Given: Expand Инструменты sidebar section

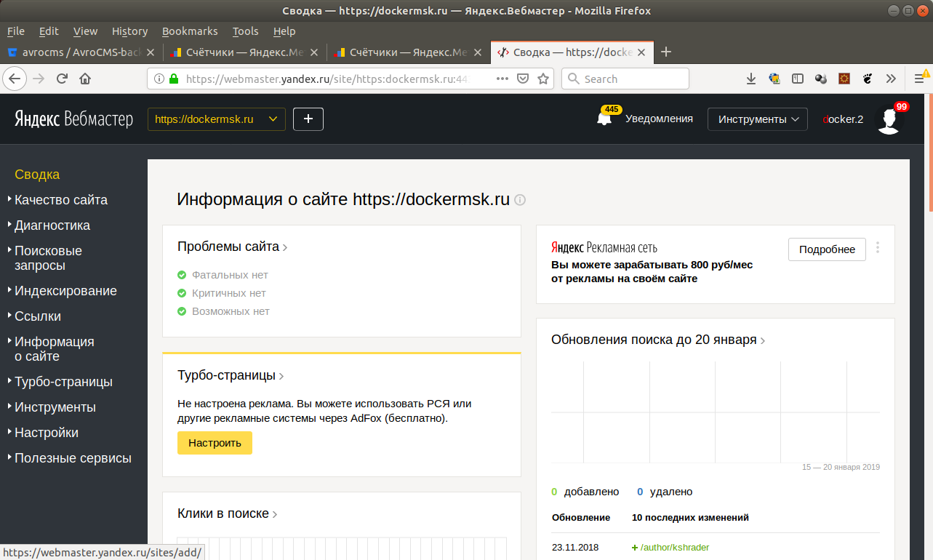Looking at the screenshot, I should [55, 407].
